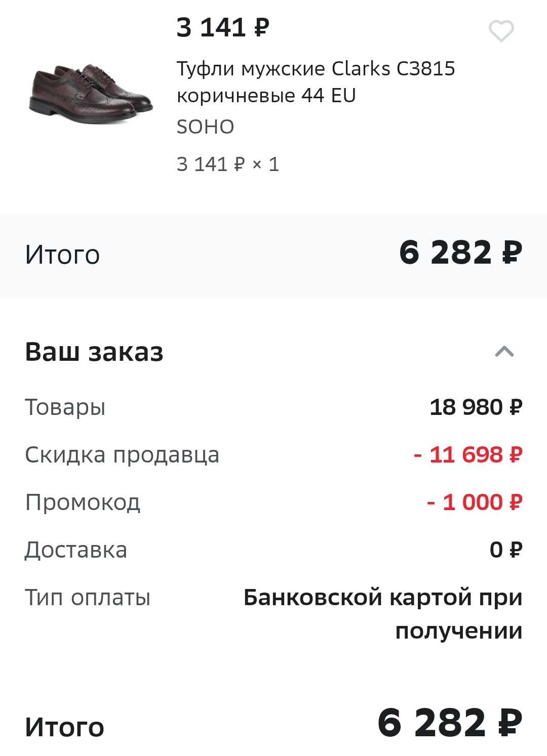Add Clarks shoes to favorites with heart icon
This screenshot has width=547, height=756.
point(501,31)
